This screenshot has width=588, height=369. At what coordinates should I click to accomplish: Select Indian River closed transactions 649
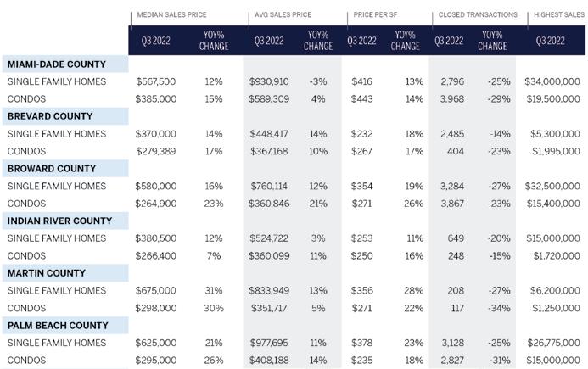pos(456,238)
